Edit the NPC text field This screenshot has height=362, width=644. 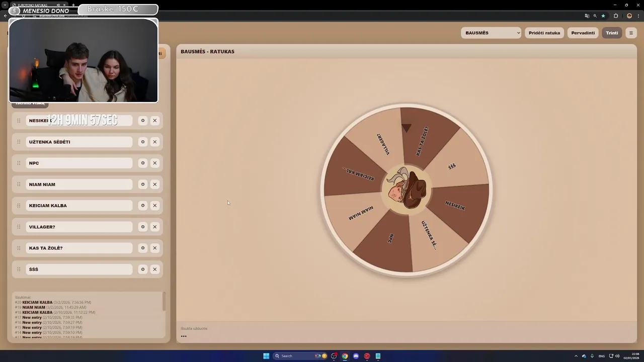click(79, 163)
